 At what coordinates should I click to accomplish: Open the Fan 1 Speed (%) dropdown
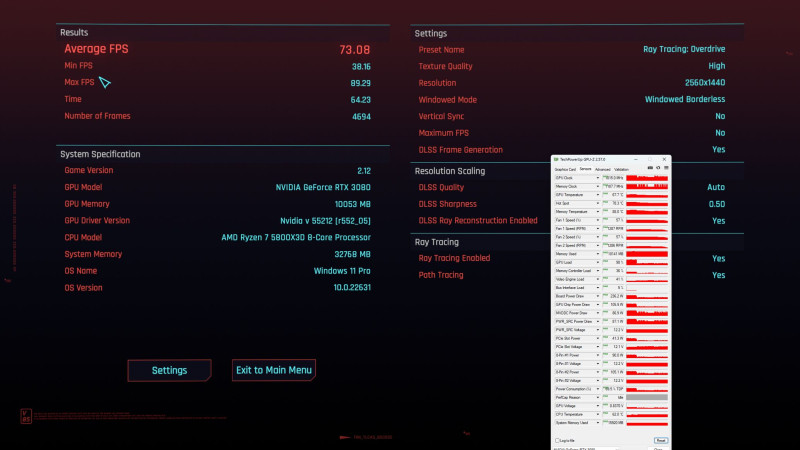(x=598, y=220)
